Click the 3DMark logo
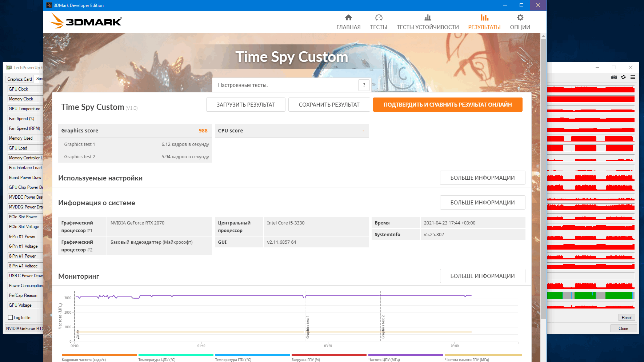Screen dimensions: 644x362 click(x=86, y=21)
